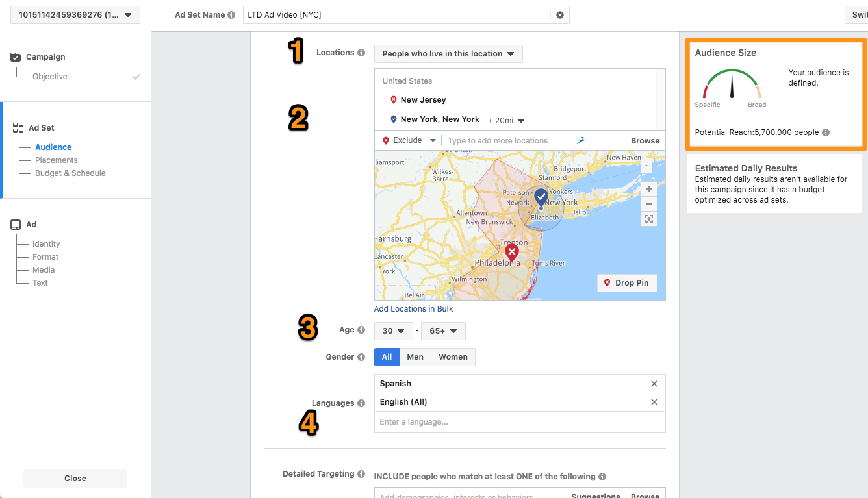Click the Drop Pin button on map
This screenshot has width=868, height=498.
coord(627,283)
